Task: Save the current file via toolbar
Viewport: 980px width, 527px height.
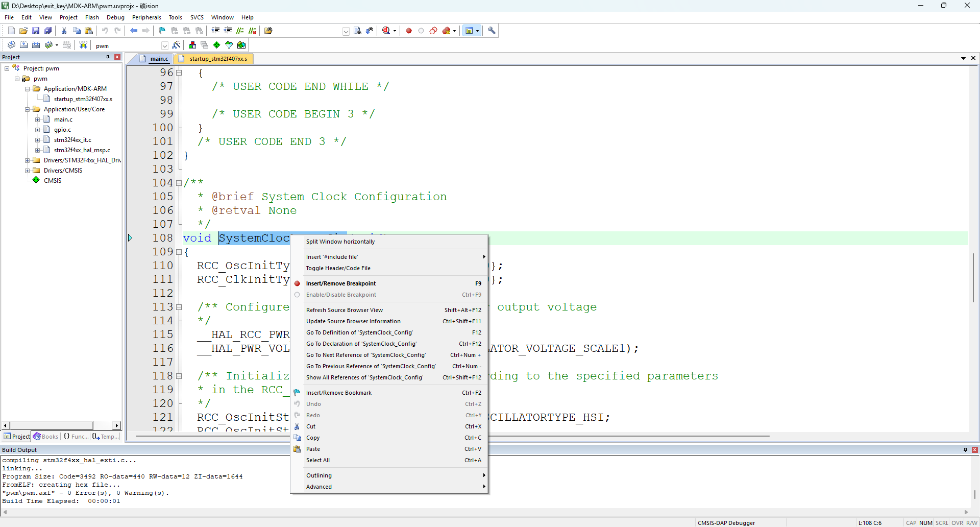Action: [36, 31]
